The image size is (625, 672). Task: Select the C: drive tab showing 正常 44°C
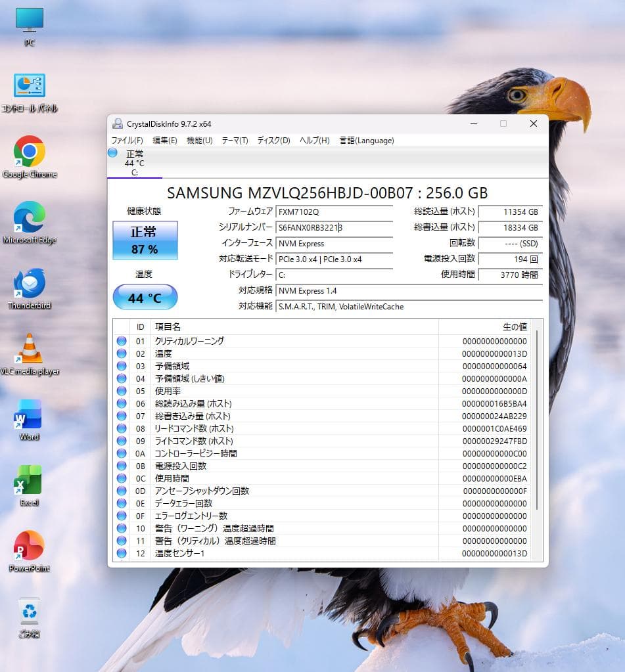click(134, 162)
